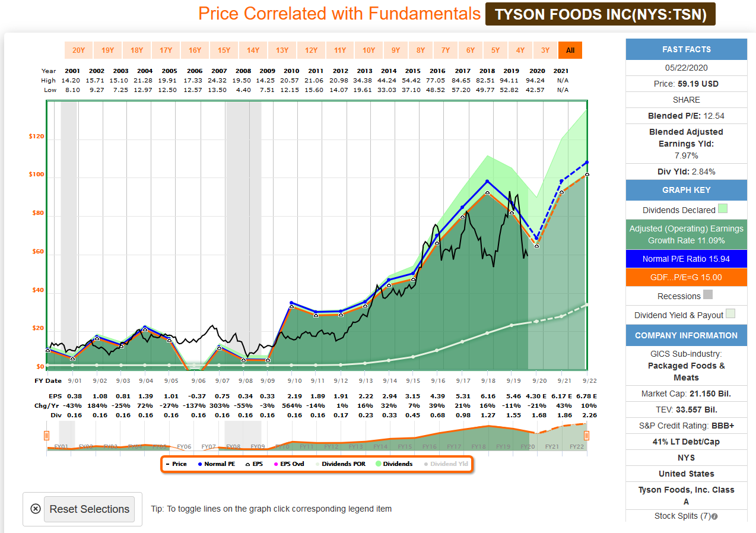
Task: Choose the 18Y time range
Action: click(136, 50)
